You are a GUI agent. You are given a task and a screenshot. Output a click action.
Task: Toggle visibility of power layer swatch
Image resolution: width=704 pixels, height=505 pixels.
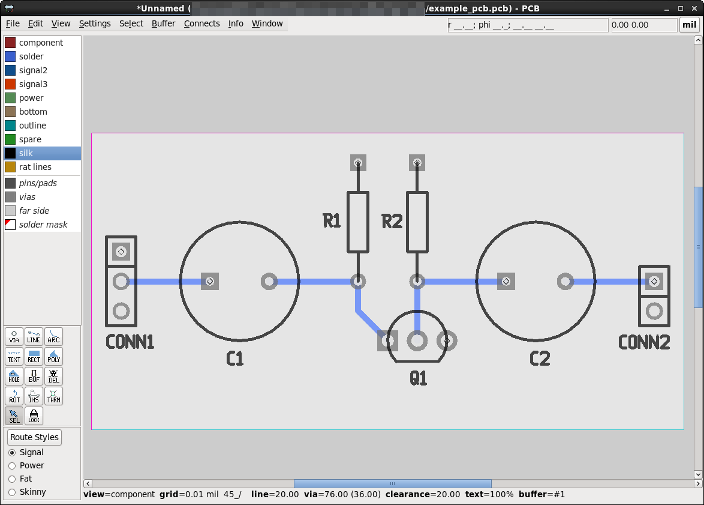pyautogui.click(x=10, y=98)
